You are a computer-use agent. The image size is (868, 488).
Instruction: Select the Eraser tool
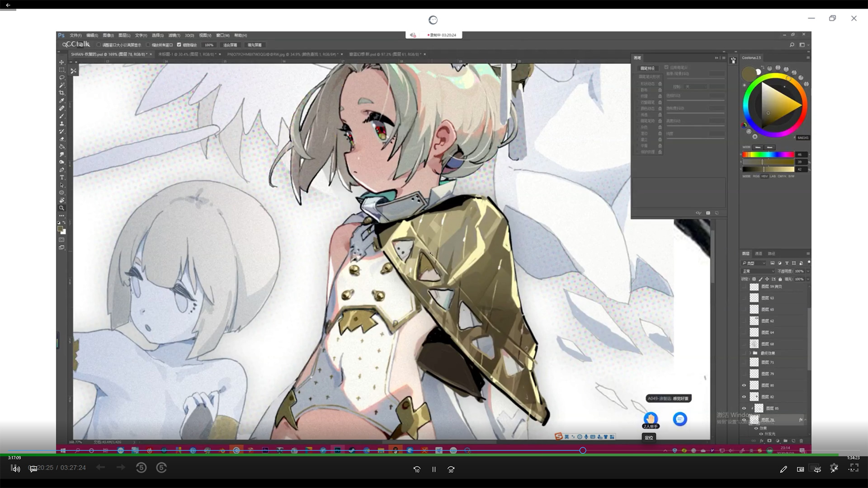coord(62,139)
